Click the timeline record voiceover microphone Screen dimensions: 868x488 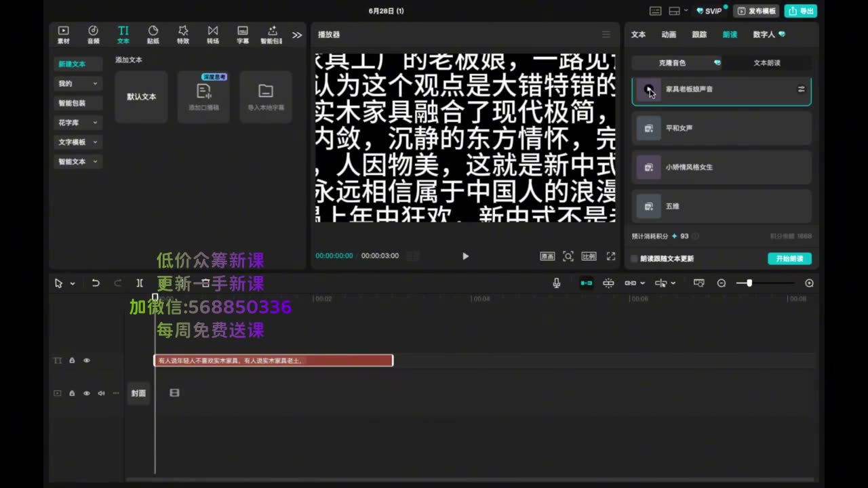point(557,283)
